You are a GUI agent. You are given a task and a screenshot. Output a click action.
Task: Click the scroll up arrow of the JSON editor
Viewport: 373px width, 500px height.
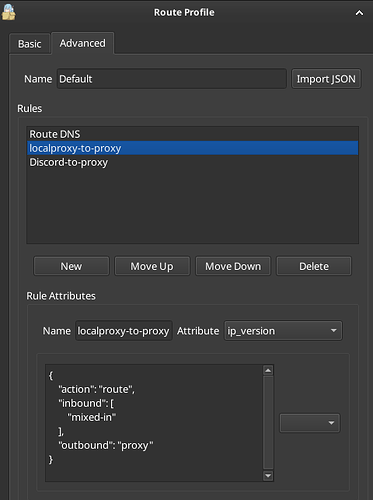(x=268, y=370)
